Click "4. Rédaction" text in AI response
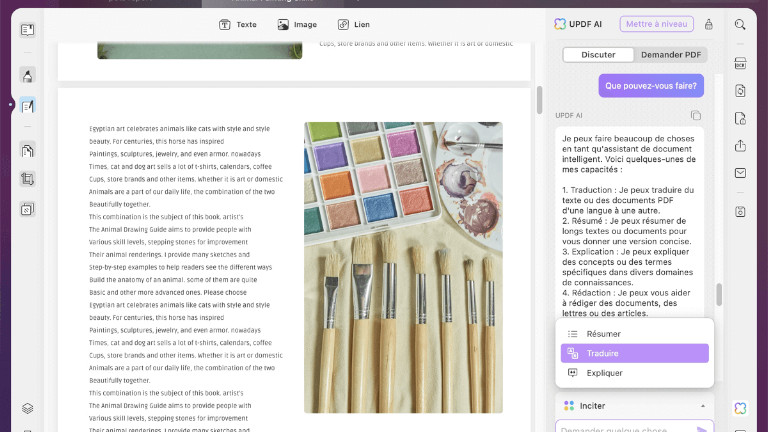Screen dimensions: 768x432 point(586,292)
